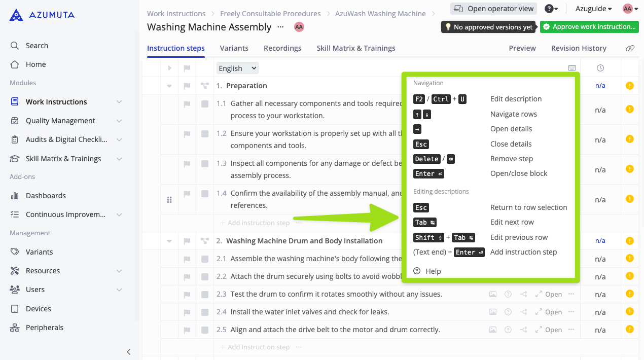Collapse the Preparation section
The image size is (644, 360).
[169, 86]
